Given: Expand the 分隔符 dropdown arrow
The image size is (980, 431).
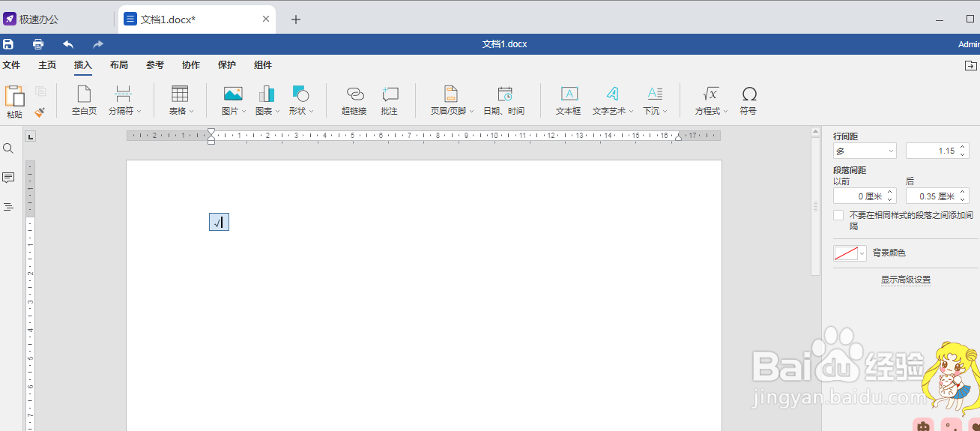Looking at the screenshot, I should pos(139,112).
